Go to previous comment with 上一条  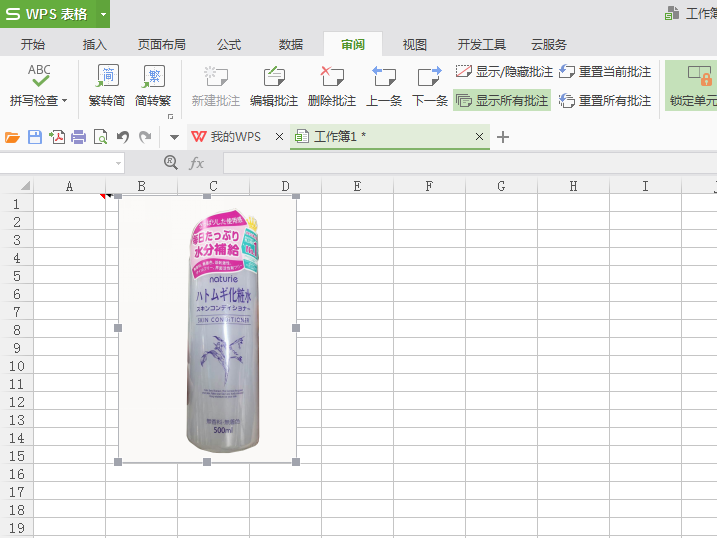point(384,86)
